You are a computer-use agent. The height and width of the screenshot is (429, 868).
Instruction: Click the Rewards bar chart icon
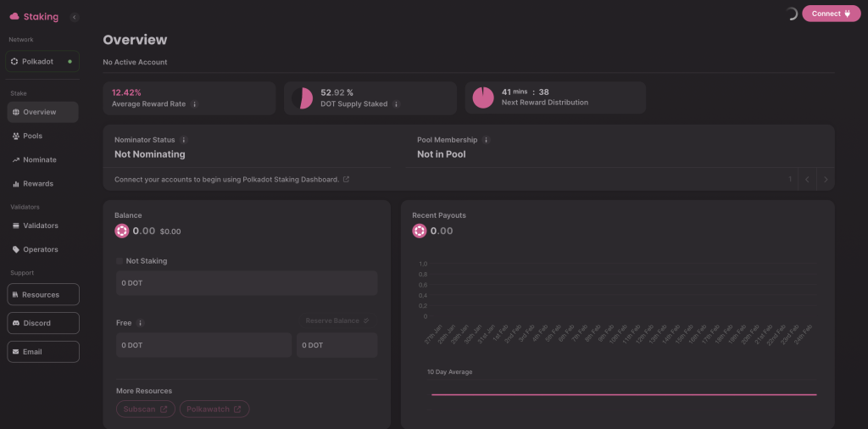click(15, 184)
